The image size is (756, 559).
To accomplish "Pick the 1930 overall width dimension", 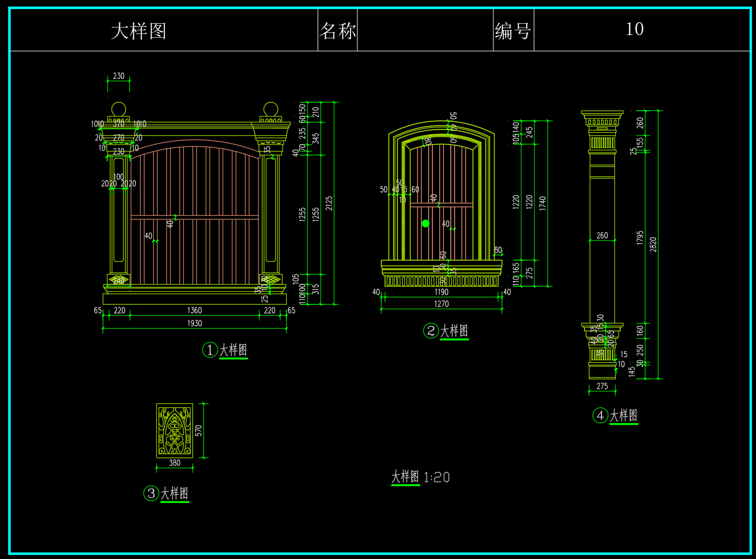I will point(195,323).
